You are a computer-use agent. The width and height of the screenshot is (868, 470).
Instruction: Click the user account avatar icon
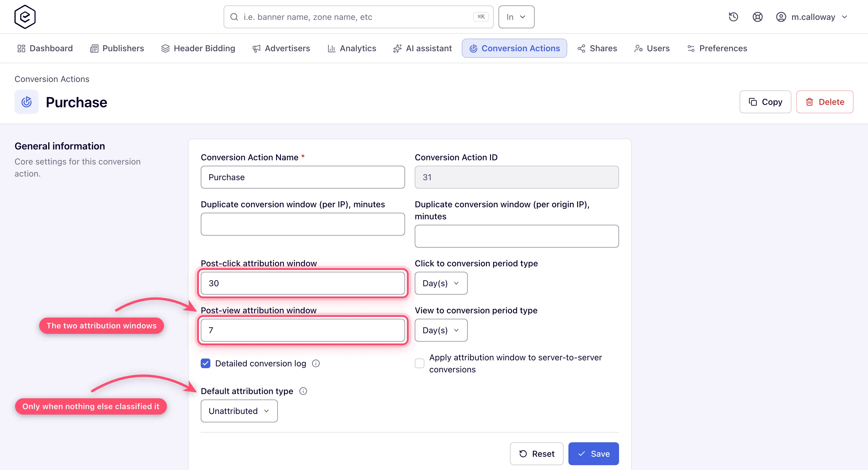click(x=781, y=17)
